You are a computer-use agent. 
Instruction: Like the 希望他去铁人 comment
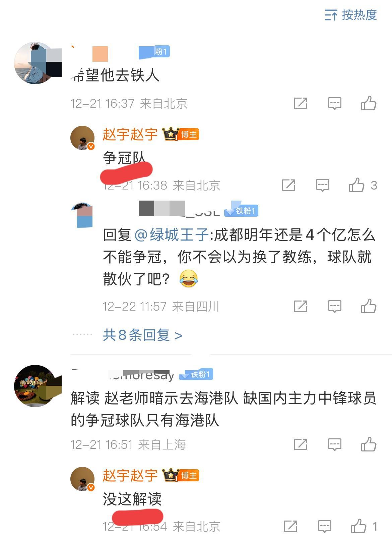[369, 103]
